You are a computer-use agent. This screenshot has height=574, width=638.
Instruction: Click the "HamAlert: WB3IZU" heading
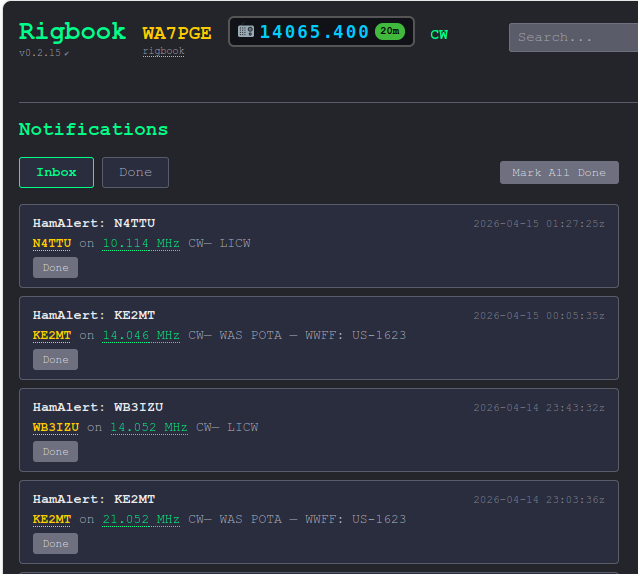(x=98, y=407)
